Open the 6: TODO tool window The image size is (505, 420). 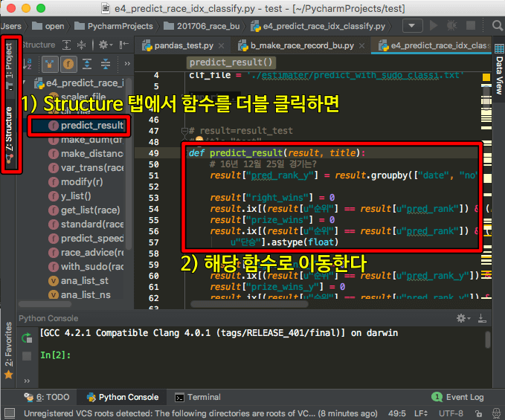[47, 397]
